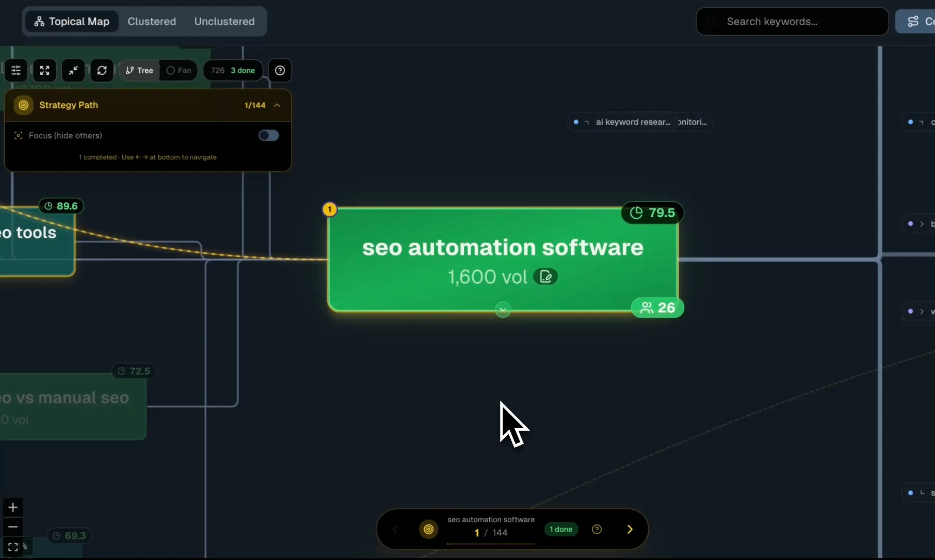The height and width of the screenshot is (560, 935).
Task: Click the 26 competitors badge
Action: pyautogui.click(x=657, y=308)
